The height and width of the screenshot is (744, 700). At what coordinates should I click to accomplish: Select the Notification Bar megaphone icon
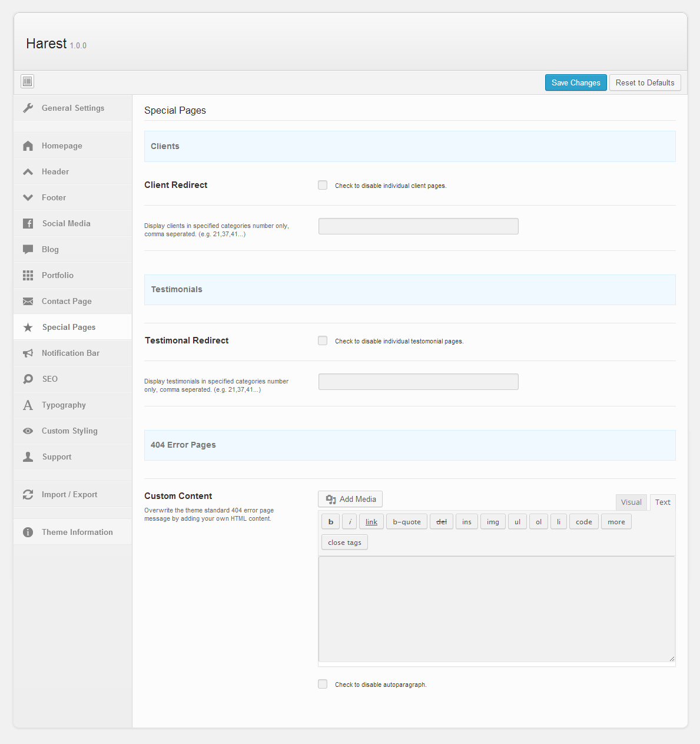click(28, 353)
